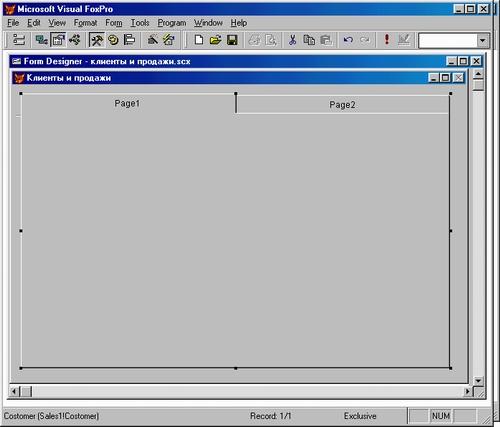
Task: Open the Tools menu
Action: [x=140, y=23]
